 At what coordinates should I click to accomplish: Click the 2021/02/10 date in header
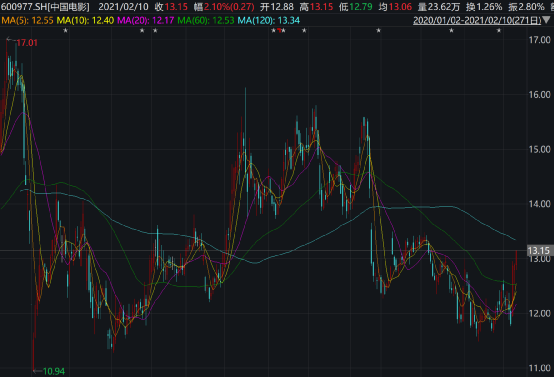click(x=123, y=7)
